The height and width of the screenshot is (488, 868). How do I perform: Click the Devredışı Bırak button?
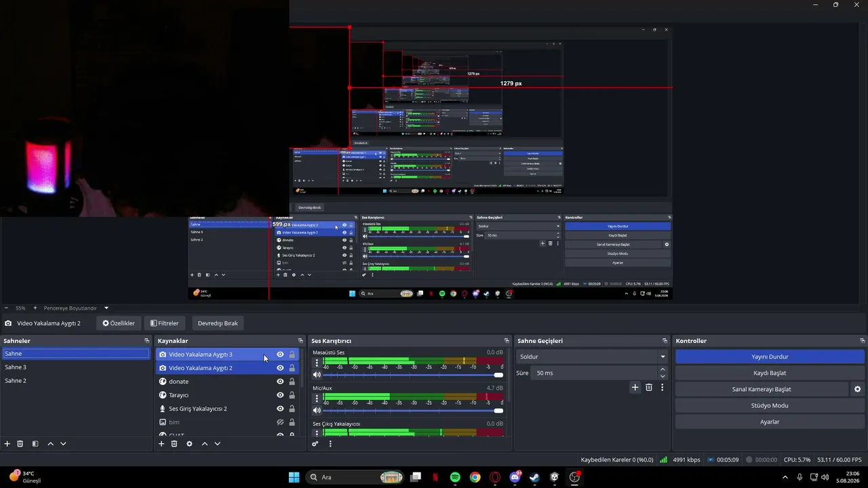(x=218, y=323)
